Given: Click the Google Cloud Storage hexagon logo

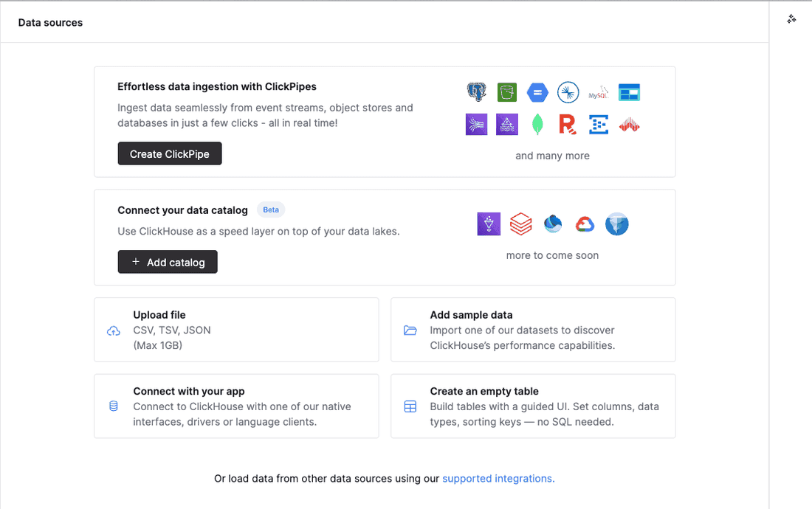Looking at the screenshot, I should [x=537, y=93].
